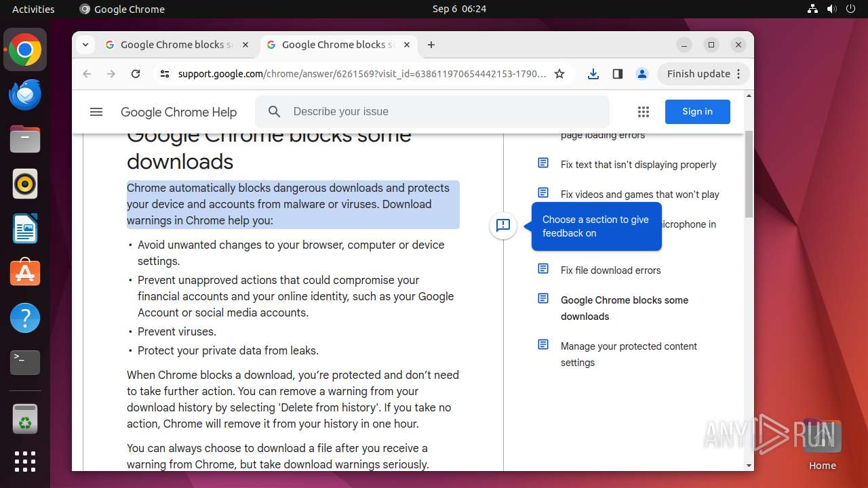This screenshot has width=868, height=488.
Task: Go back to previous page
Action: point(87,74)
